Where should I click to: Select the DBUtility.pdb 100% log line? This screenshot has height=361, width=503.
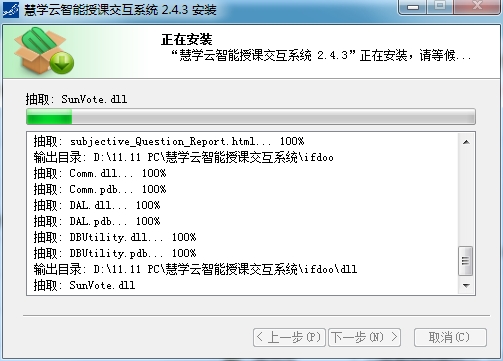click(115, 253)
